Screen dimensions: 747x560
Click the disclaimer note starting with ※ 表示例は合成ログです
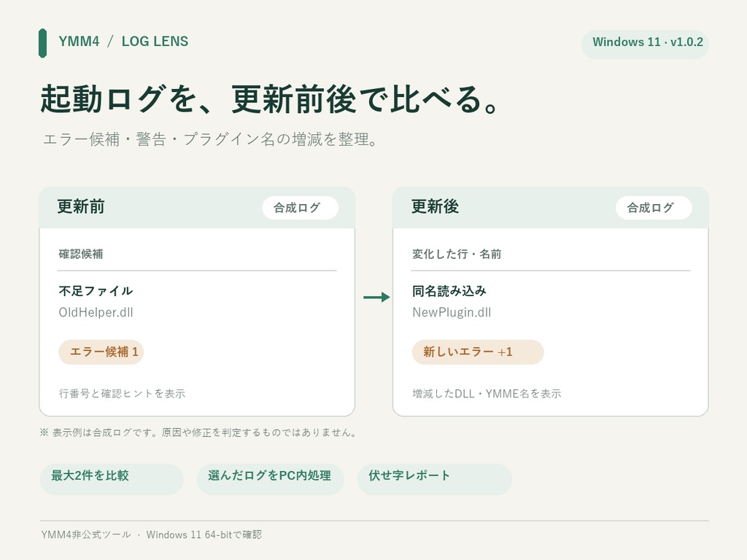coord(198,432)
